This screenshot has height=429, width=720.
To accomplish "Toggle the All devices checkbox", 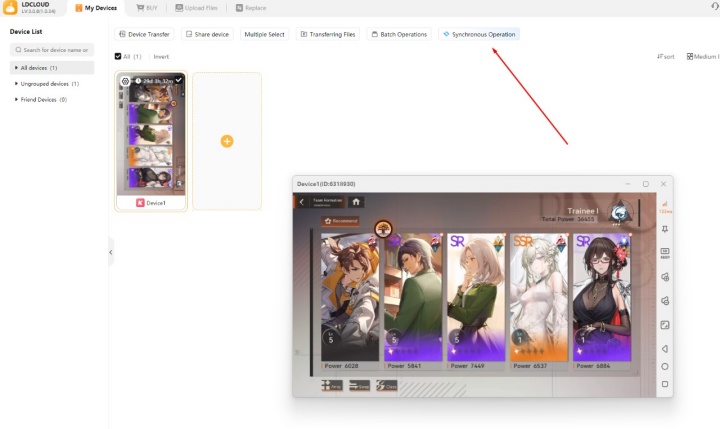I will click(x=118, y=56).
